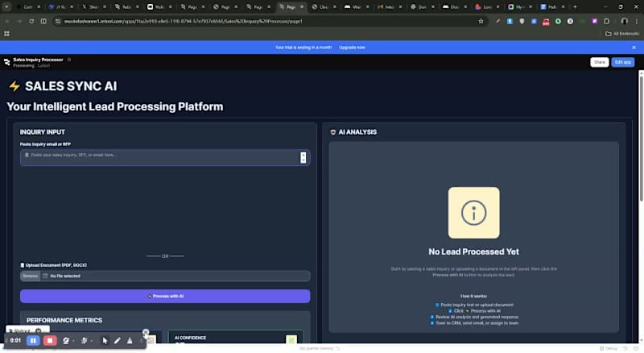Open the split view icon beside reload

(x=43, y=21)
